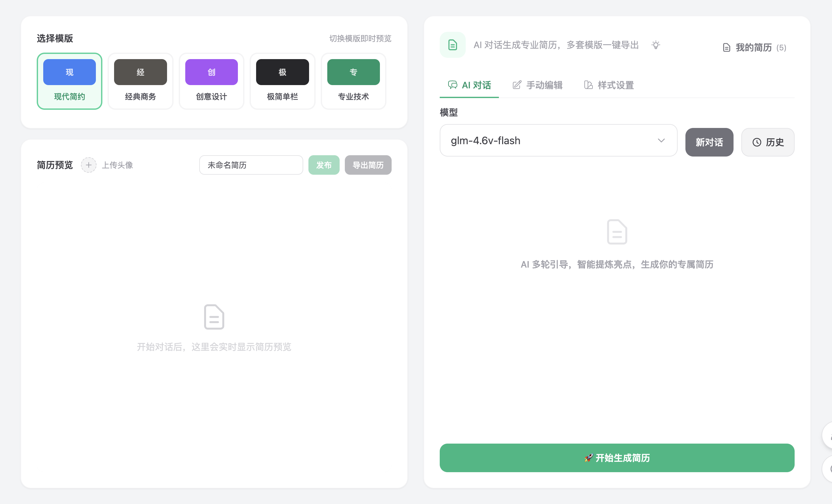Select the 现代简约 template card
Screen dimensions: 832x504
(69, 81)
